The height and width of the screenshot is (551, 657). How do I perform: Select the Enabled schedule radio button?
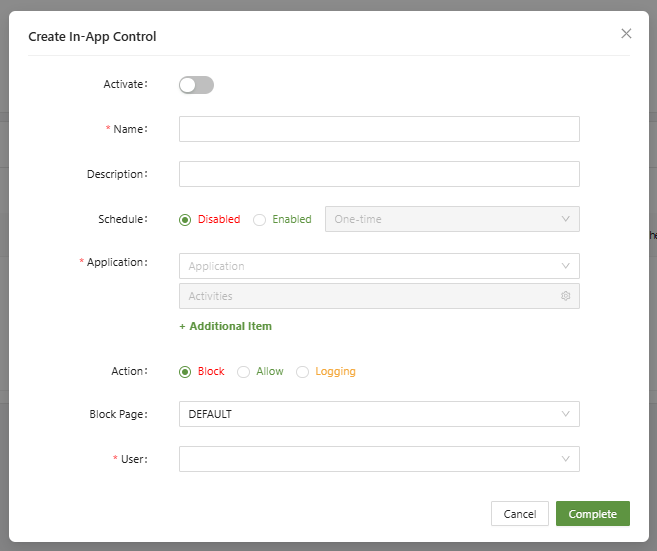(x=259, y=219)
